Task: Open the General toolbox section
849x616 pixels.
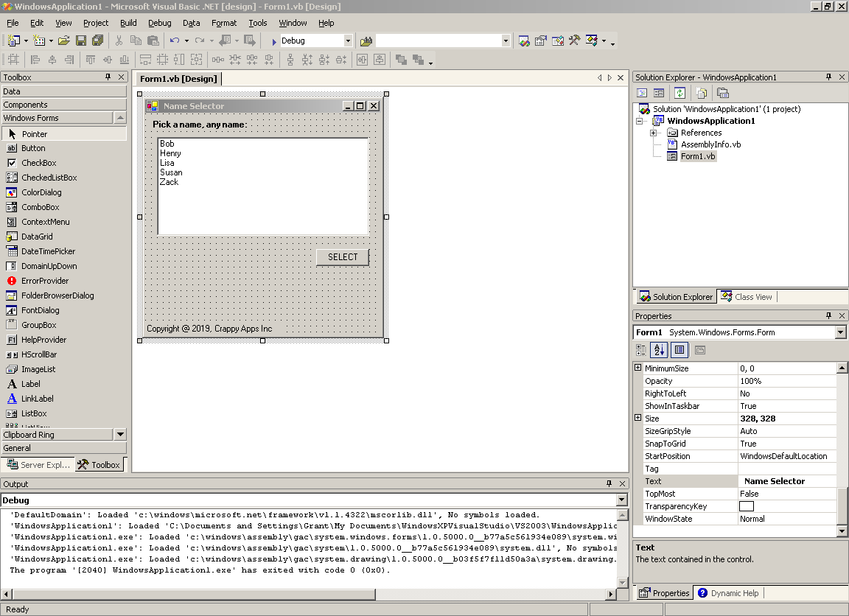Action: (64, 448)
